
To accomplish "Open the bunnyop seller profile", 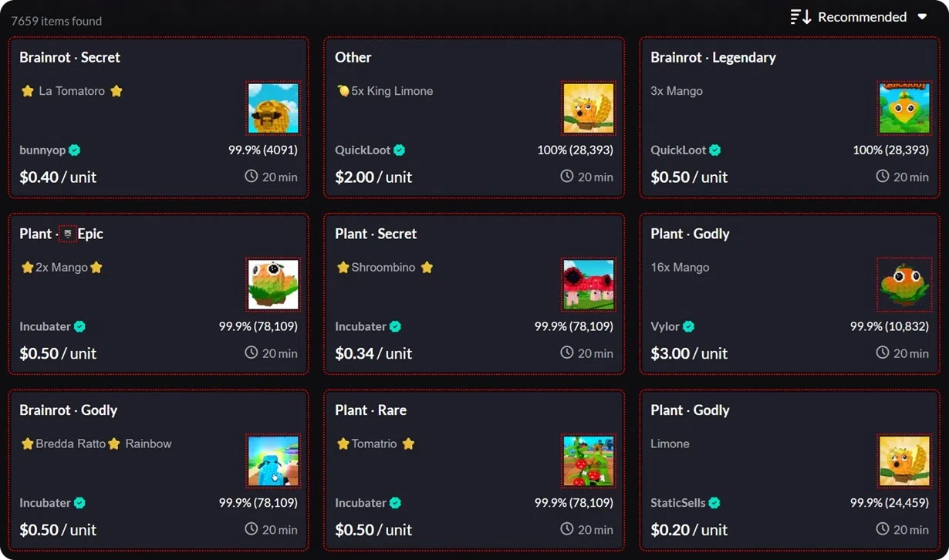I will click(x=42, y=150).
